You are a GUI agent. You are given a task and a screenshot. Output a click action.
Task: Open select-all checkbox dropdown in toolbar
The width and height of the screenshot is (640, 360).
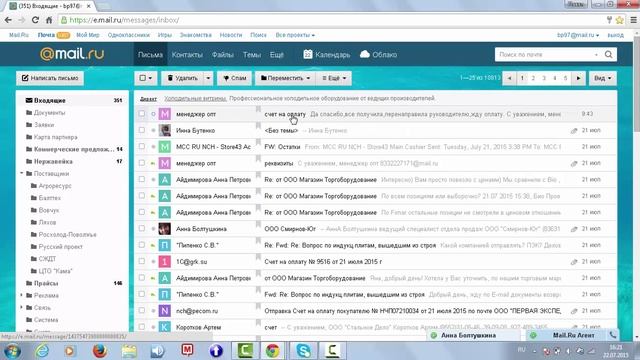(146, 78)
